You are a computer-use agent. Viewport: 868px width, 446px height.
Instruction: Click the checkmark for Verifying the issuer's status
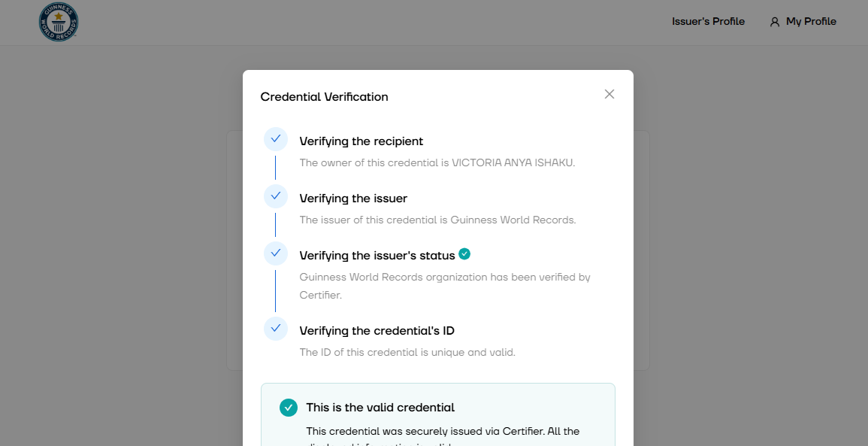click(276, 253)
